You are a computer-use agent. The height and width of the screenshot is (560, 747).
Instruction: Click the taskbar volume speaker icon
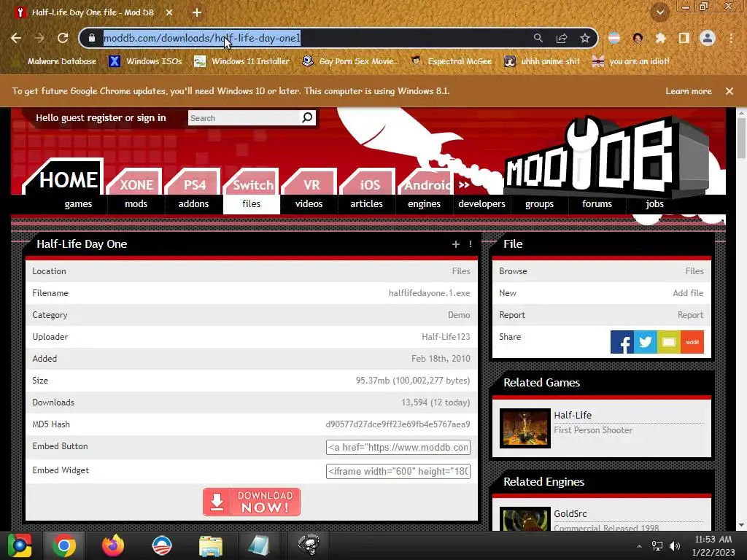pyautogui.click(x=675, y=546)
